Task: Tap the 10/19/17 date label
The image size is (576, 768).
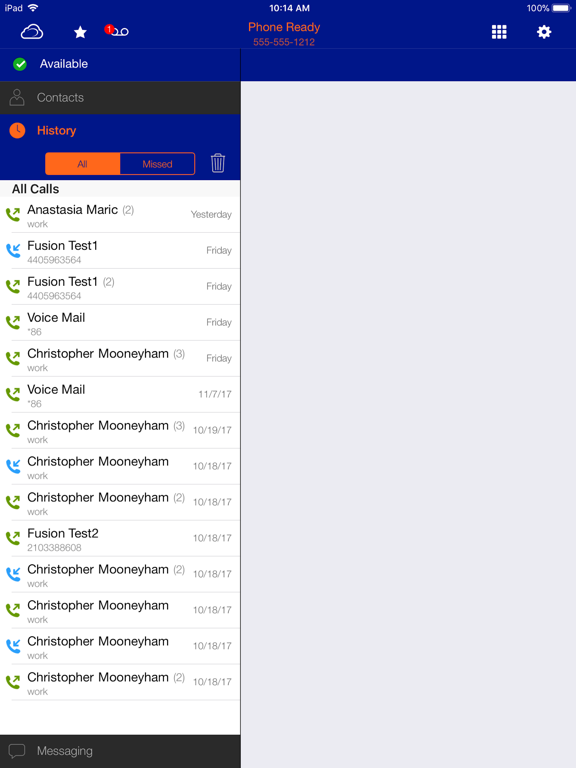Action: pos(212,430)
